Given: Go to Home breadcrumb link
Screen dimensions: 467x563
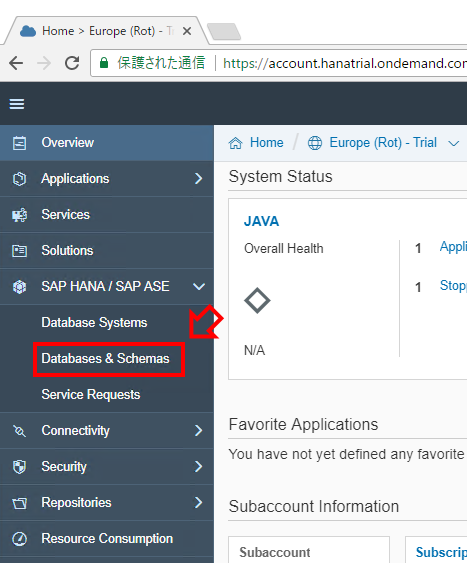Looking at the screenshot, I should (266, 143).
